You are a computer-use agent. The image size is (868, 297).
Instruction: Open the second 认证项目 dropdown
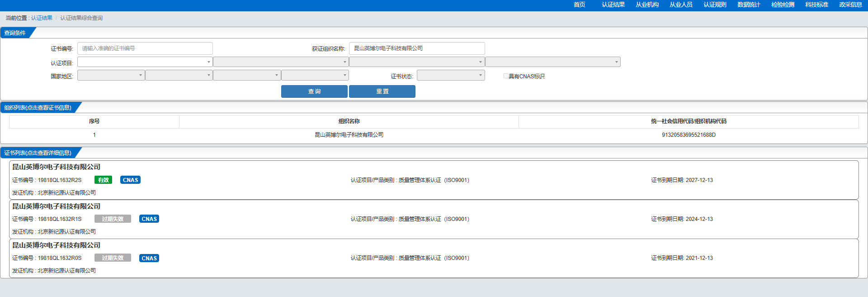pos(281,62)
